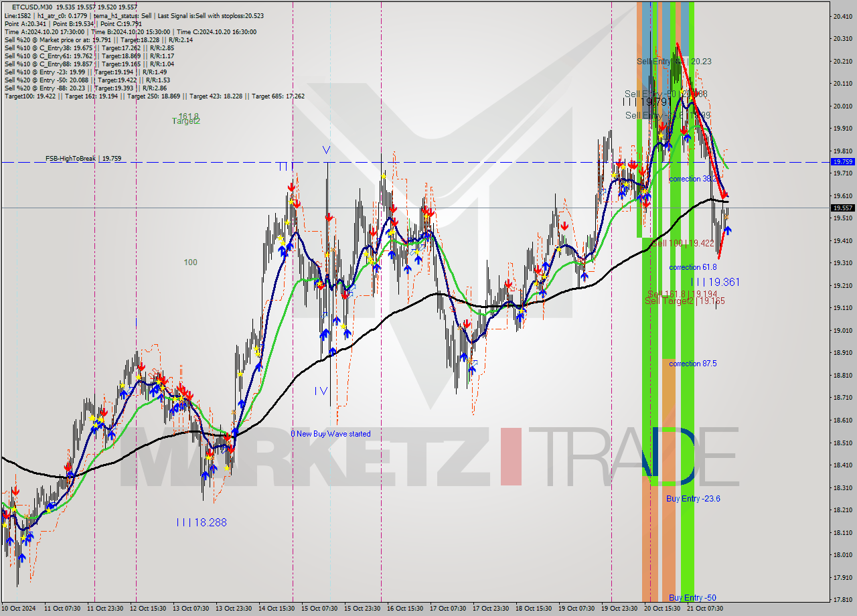Select the 'correction 38.2' label
The width and height of the screenshot is (857, 616).
point(693,179)
